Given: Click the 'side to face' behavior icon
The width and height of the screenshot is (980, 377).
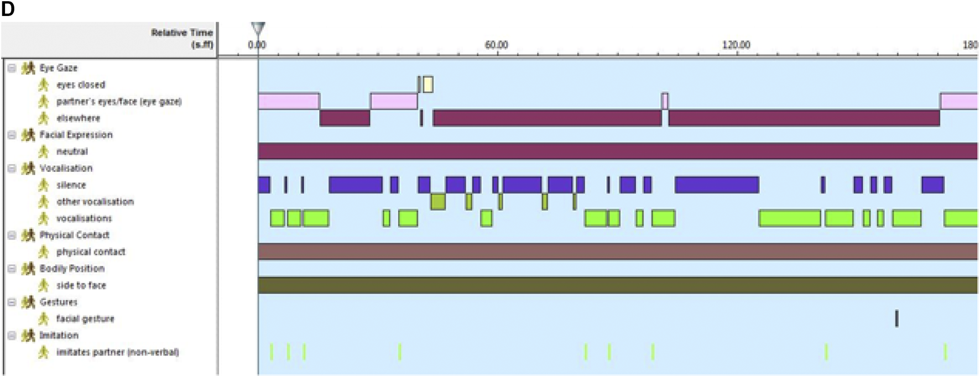Looking at the screenshot, I should (x=43, y=285).
